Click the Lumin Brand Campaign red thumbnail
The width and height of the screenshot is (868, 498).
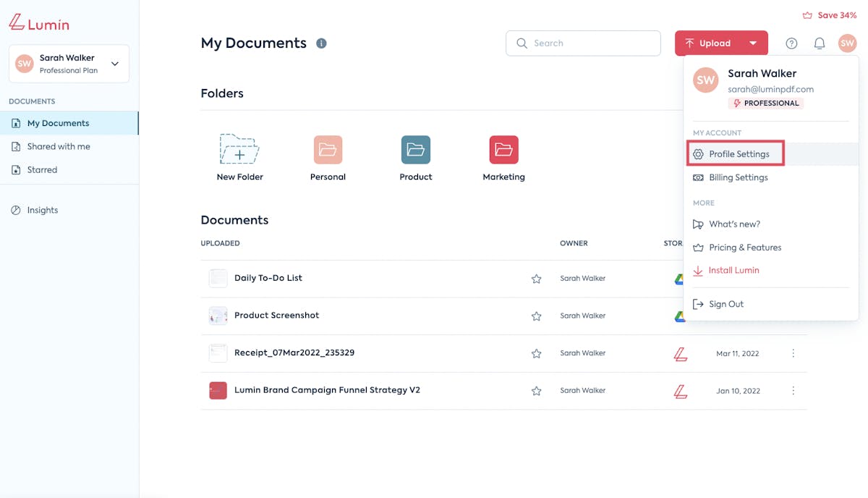click(x=218, y=391)
